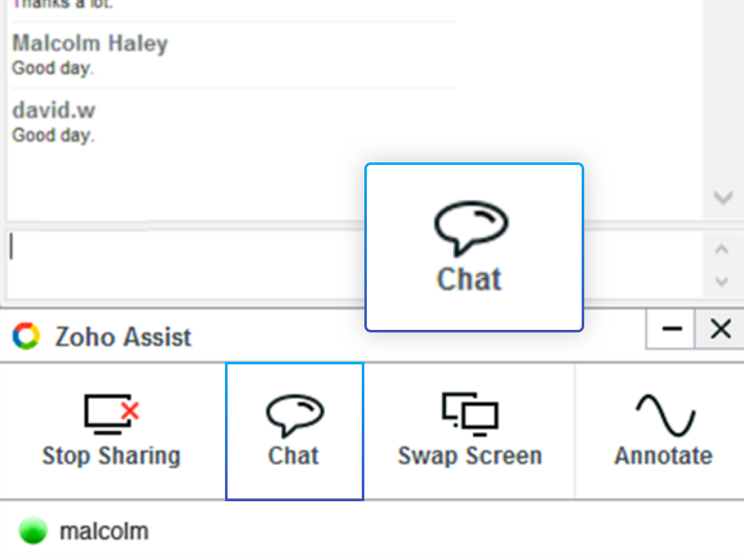The width and height of the screenshot is (744, 560).
Task: Close the Zoho Assist panel
Action: [x=721, y=330]
